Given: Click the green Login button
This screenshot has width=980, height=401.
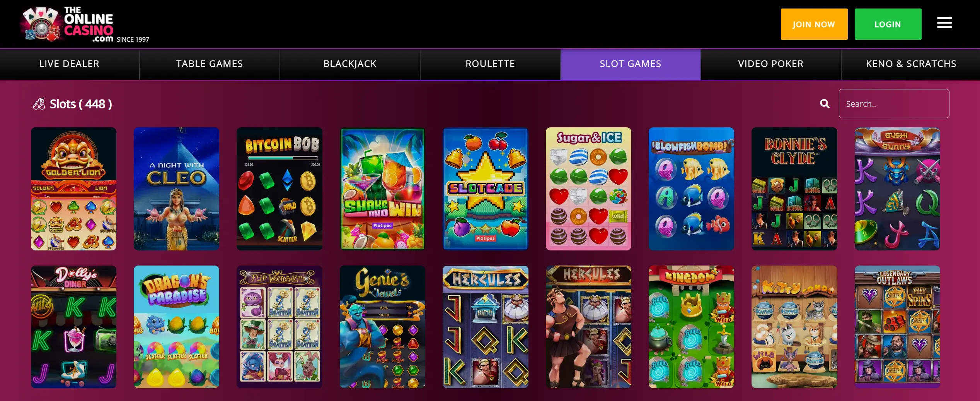Looking at the screenshot, I should pyautogui.click(x=888, y=24).
